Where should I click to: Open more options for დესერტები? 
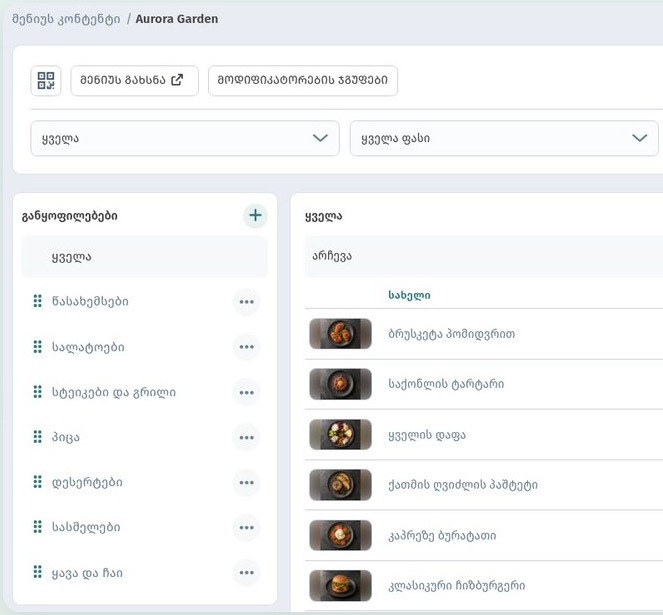tap(247, 483)
